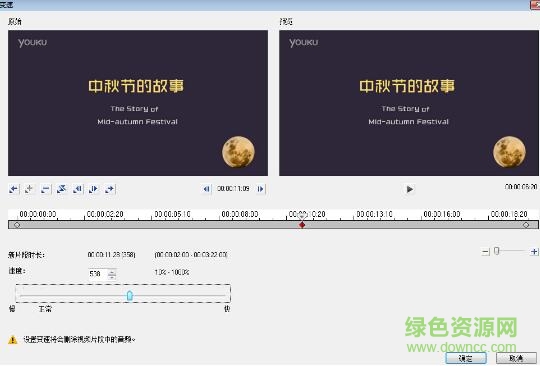The width and height of the screenshot is (540, 366).
Task: Add a key frame with plus icon
Action: pos(30,189)
